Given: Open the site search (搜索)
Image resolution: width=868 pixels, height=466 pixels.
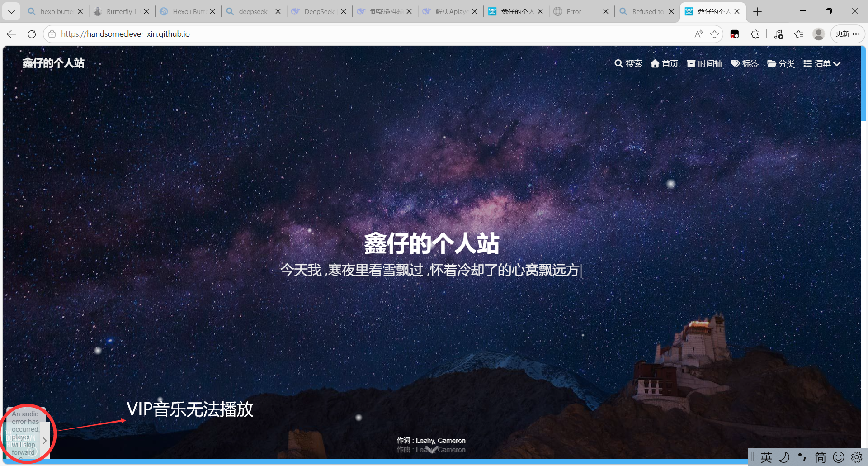Looking at the screenshot, I should pos(628,64).
